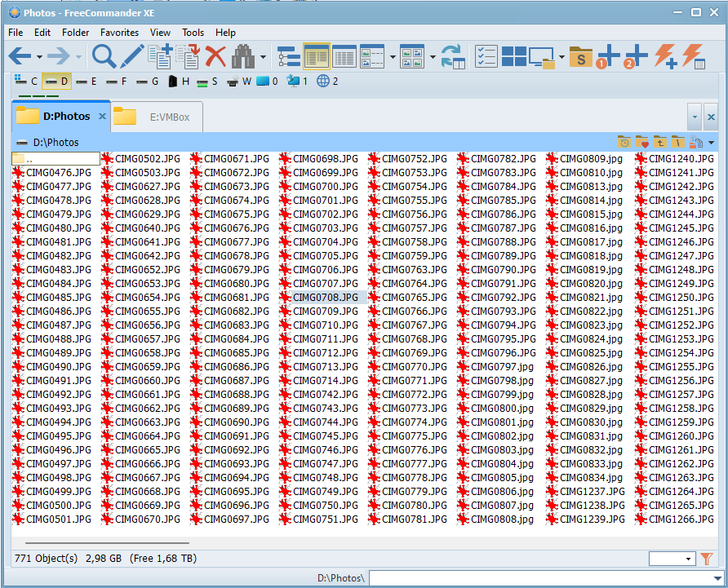728x588 pixels.
Task: Switch to the highlighted list view
Action: pos(317,56)
